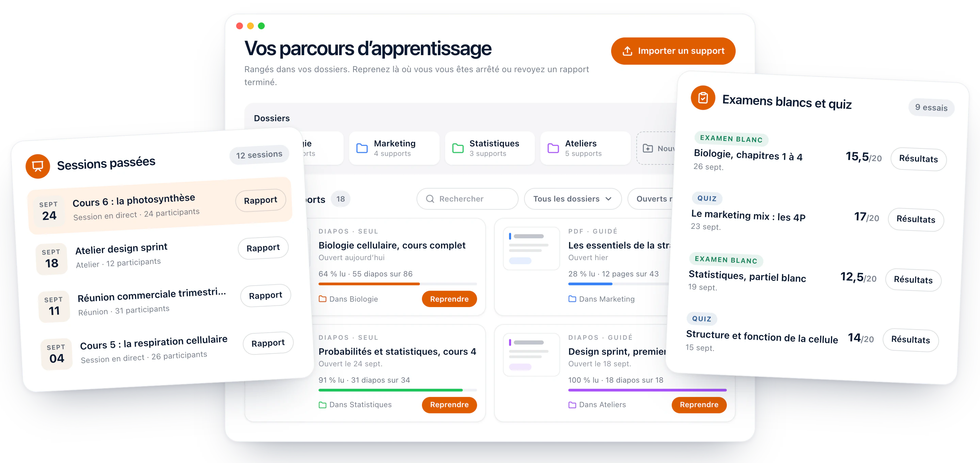
Task: Click the QUIZ tag above Le marketing mix
Action: click(707, 198)
